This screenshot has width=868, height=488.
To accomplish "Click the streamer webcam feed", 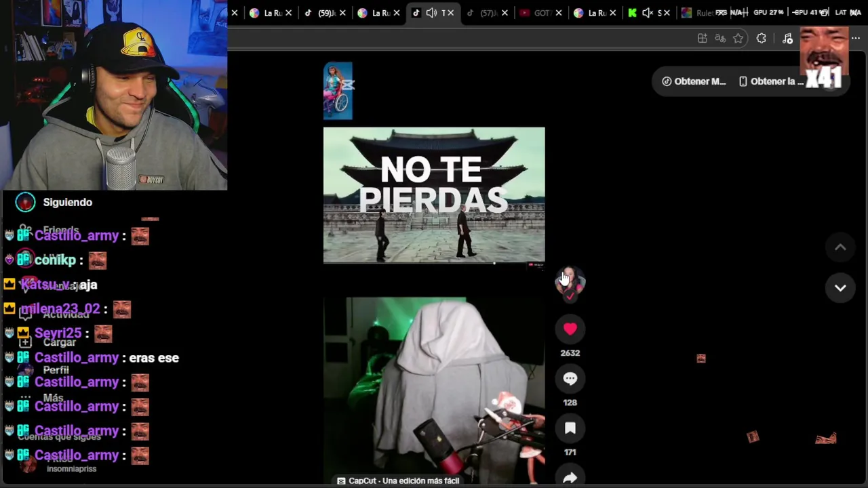I will (113, 95).
